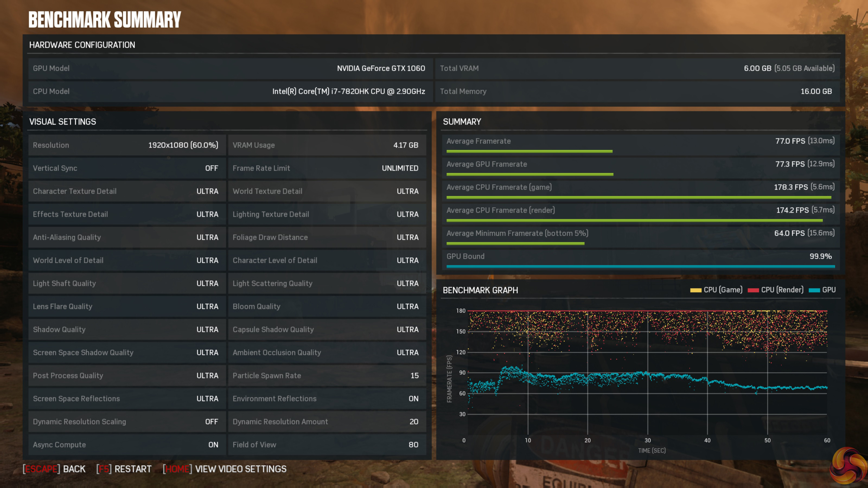Select the Frame Rate Limit UNLIMITED row
Image resolution: width=868 pixels, height=488 pixels.
pyautogui.click(x=327, y=168)
